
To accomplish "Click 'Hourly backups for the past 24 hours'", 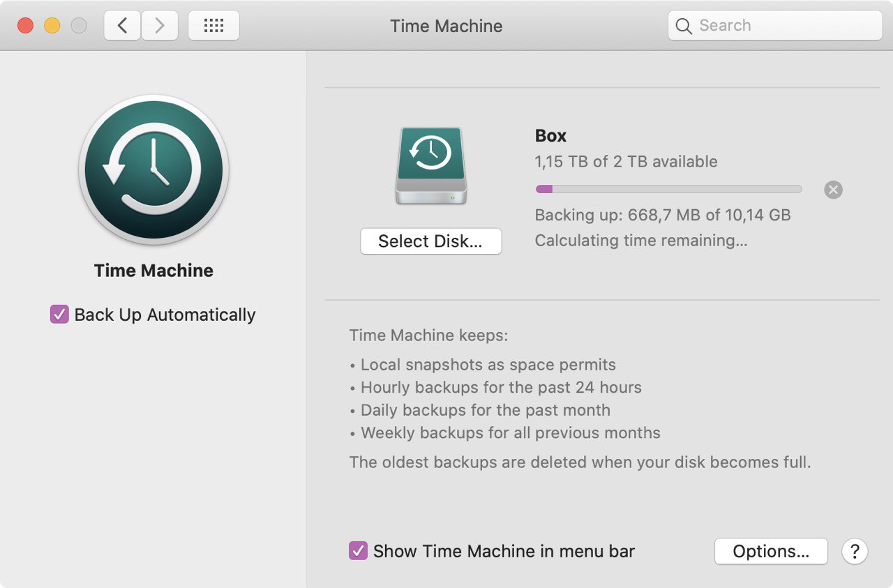I will coord(501,387).
